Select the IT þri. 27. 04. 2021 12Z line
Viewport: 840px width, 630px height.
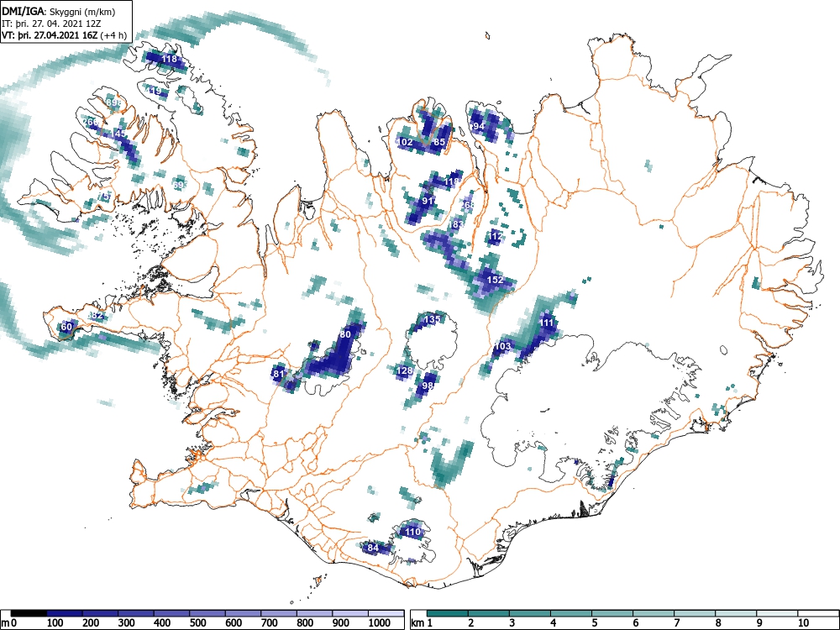tap(52, 24)
